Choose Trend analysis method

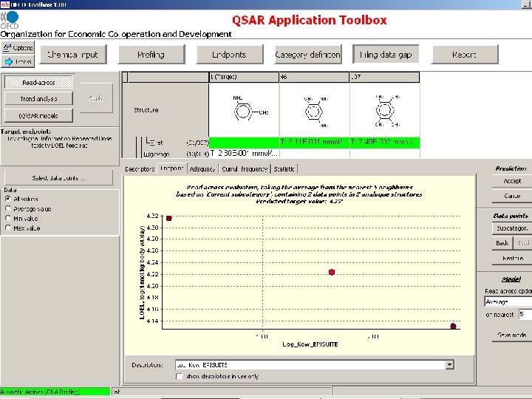(x=38, y=99)
